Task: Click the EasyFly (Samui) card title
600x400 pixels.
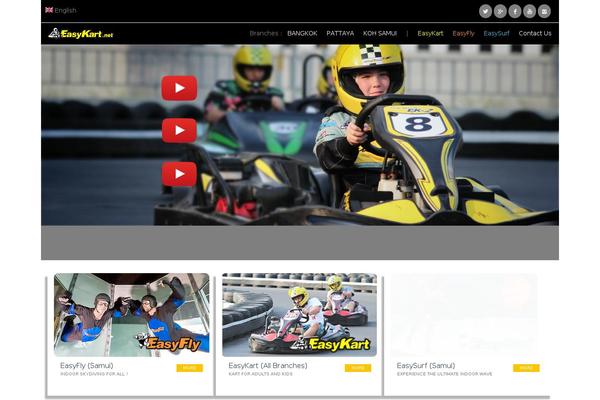Action: coord(86,366)
